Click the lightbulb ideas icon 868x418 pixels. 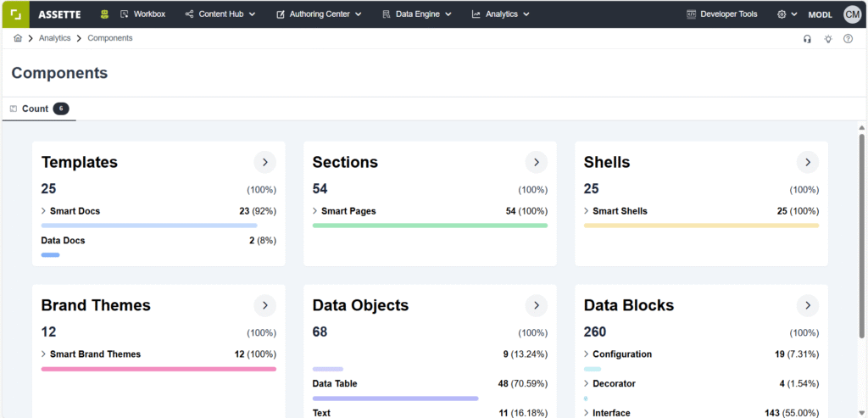(828, 39)
